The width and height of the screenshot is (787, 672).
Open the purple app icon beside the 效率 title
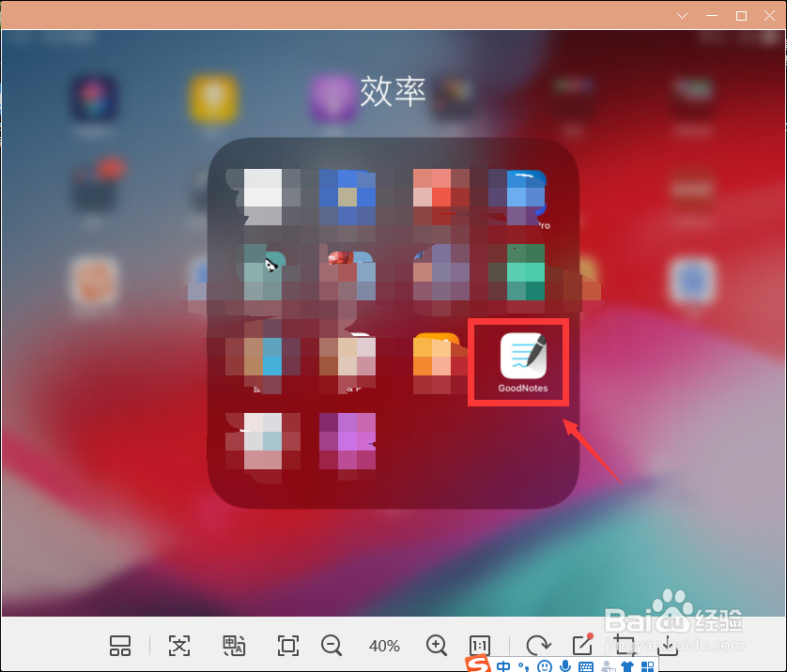(332, 98)
